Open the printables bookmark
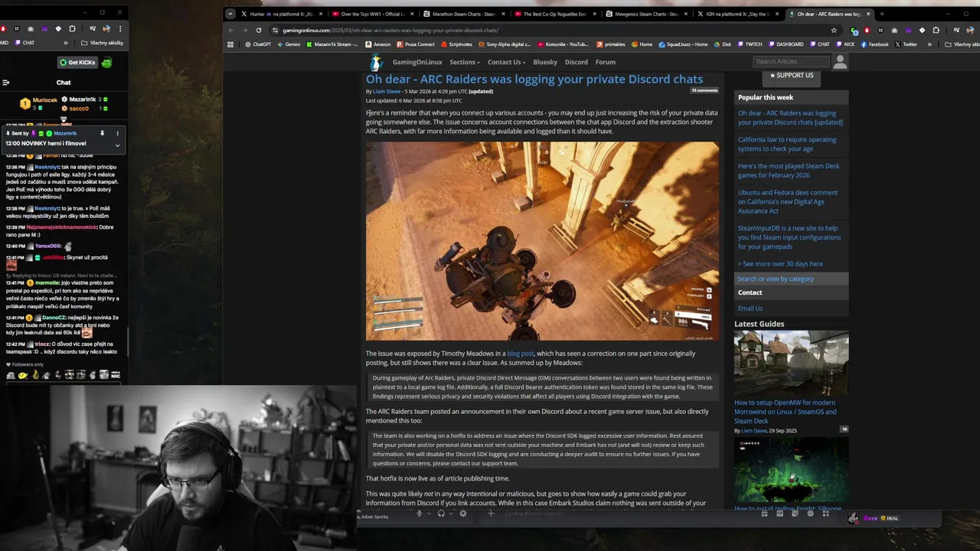 pos(610,44)
